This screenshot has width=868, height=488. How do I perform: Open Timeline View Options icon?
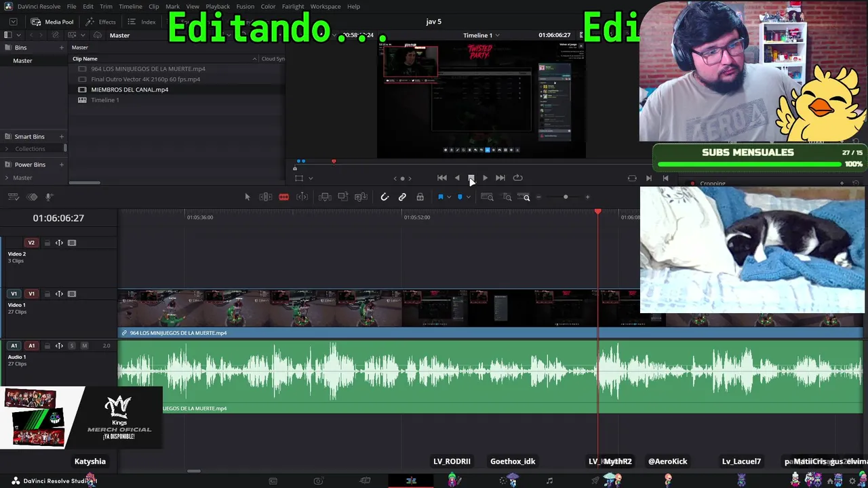click(14, 197)
